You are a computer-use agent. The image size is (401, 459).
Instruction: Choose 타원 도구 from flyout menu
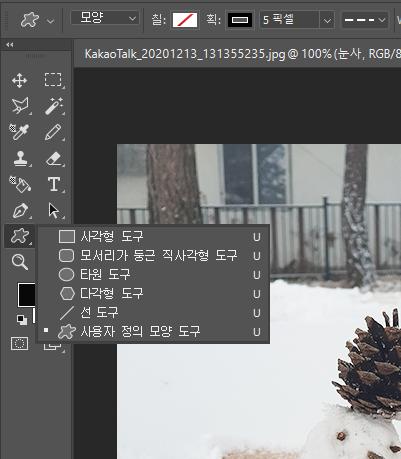click(154, 275)
